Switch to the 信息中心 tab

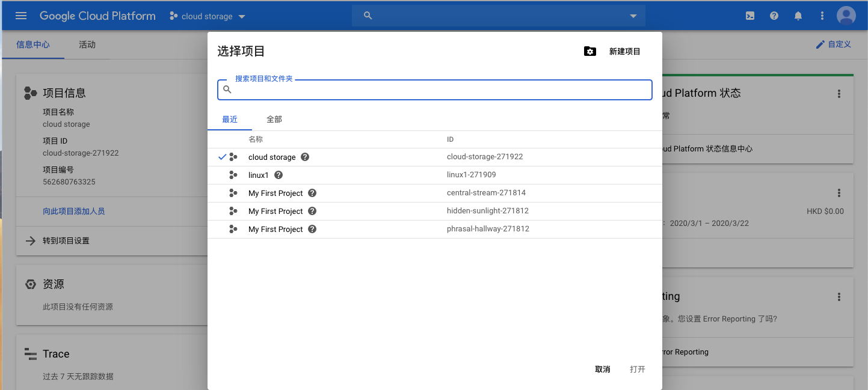33,44
